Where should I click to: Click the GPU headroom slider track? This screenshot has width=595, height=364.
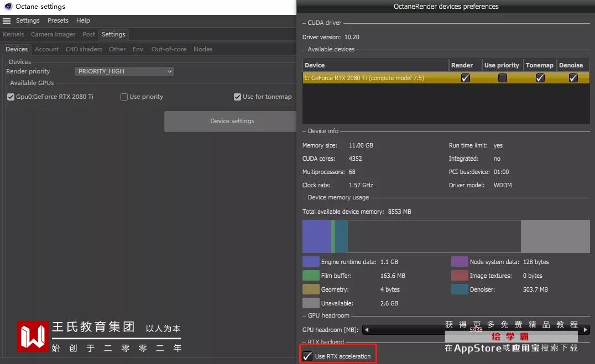(476, 330)
